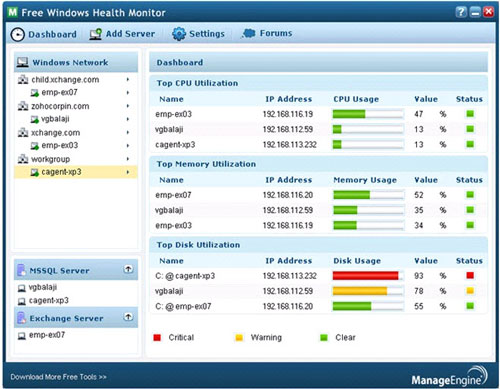Collapse the MSSQL Server panel arrow

coord(128,269)
